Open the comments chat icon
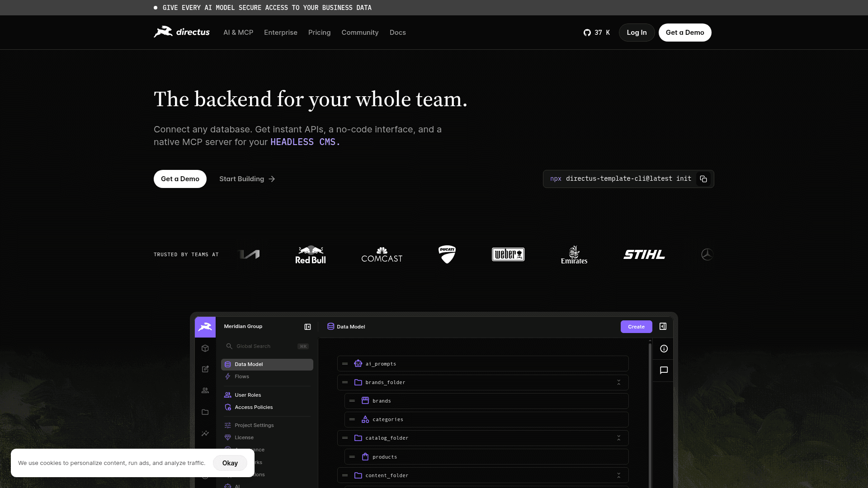 point(664,370)
